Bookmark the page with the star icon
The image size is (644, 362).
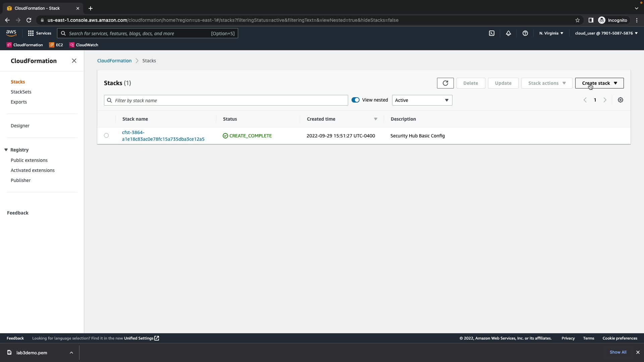pos(577,20)
